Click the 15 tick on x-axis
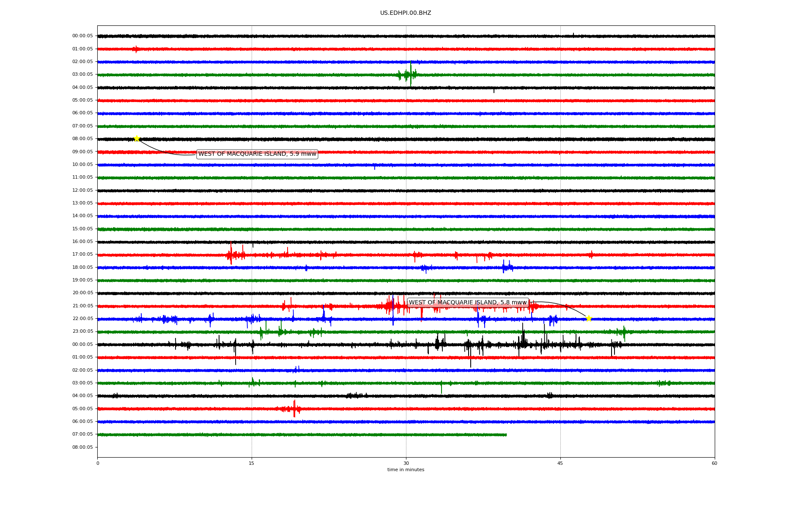Image resolution: width=812 pixels, height=508 pixels. point(252,463)
